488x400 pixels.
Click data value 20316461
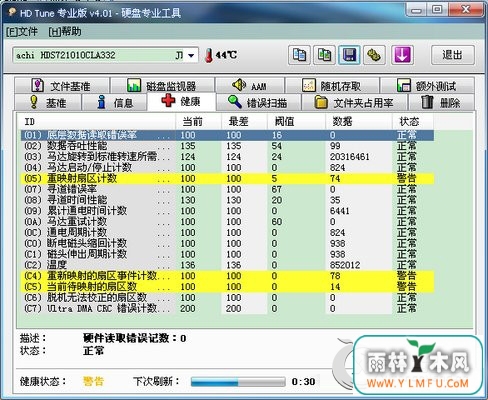pyautogui.click(x=349, y=157)
